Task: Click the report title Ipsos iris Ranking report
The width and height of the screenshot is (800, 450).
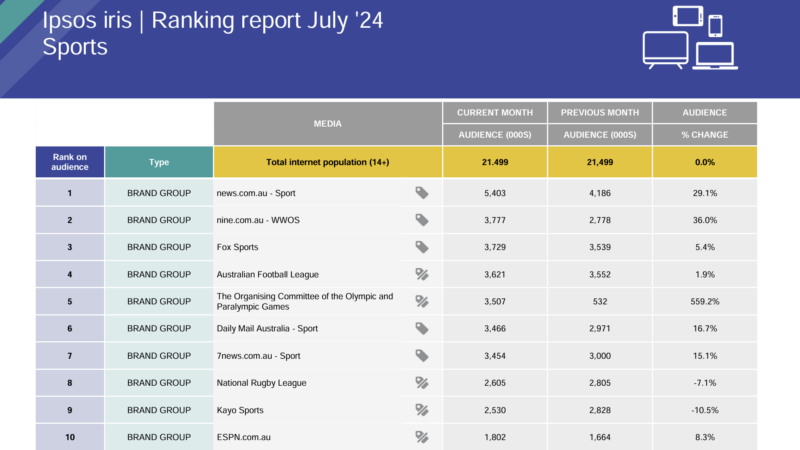Action: coord(212,20)
